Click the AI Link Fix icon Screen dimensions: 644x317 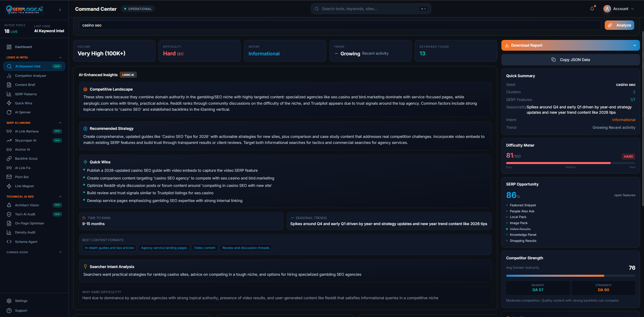click(9, 168)
